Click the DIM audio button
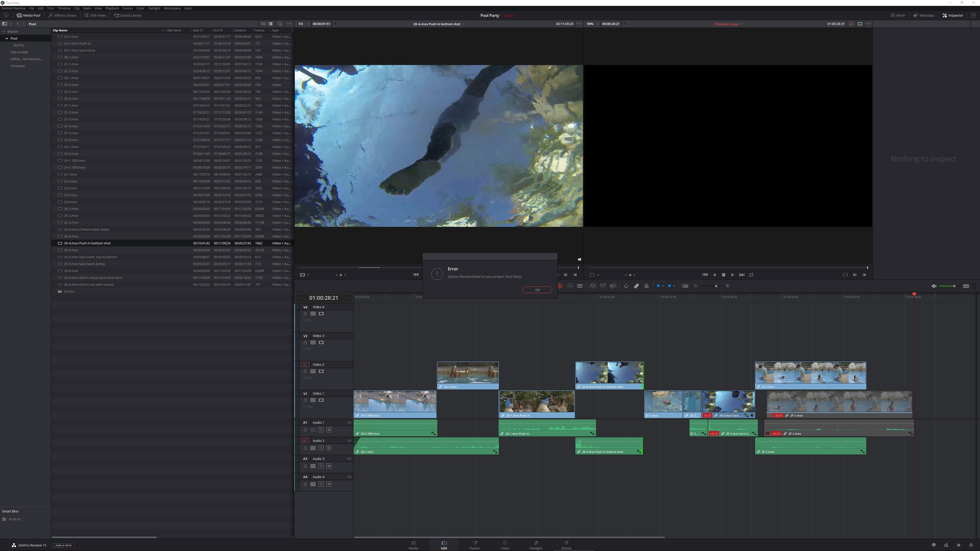Image resolution: width=980 pixels, height=551 pixels. (966, 286)
